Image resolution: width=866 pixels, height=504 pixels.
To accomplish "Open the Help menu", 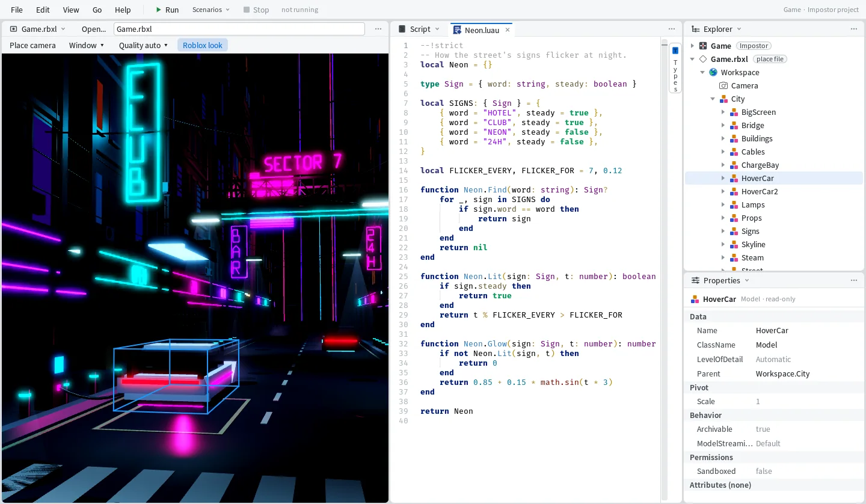I will 123,10.
